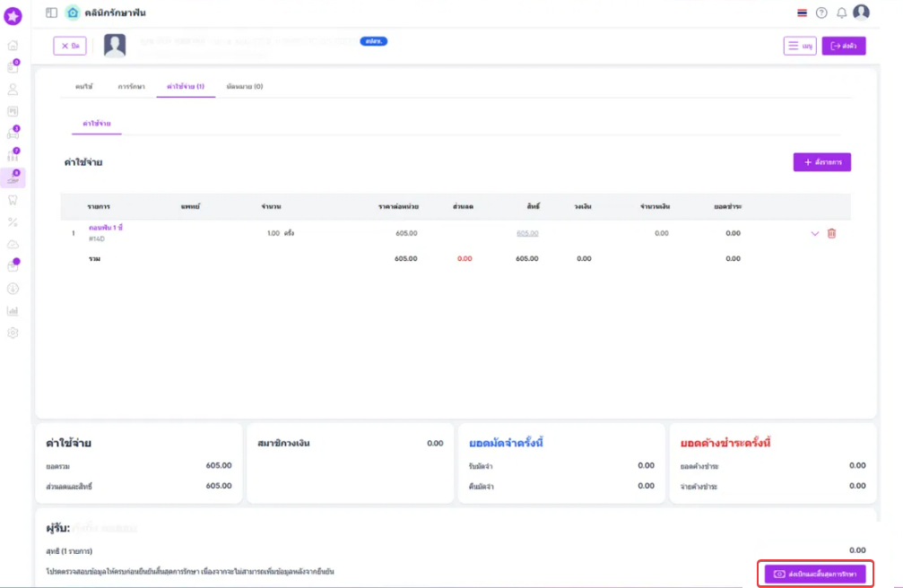Click the add item plus button

click(x=821, y=162)
